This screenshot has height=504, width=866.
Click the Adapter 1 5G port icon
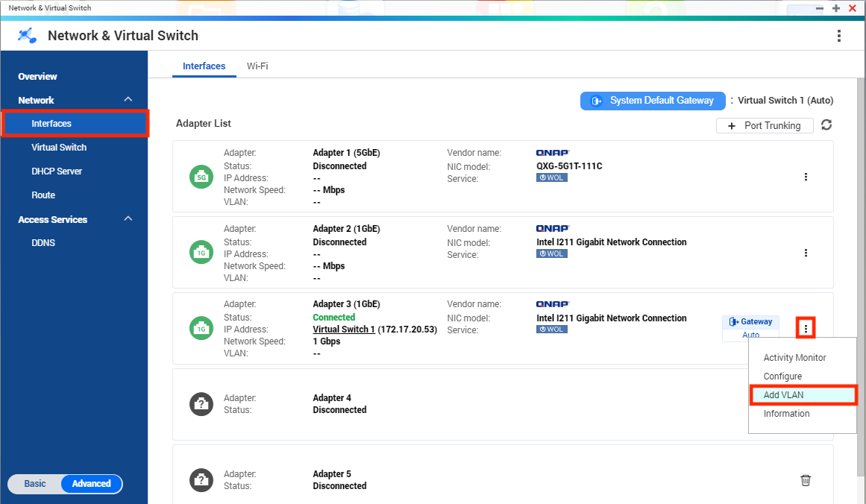pyautogui.click(x=201, y=177)
